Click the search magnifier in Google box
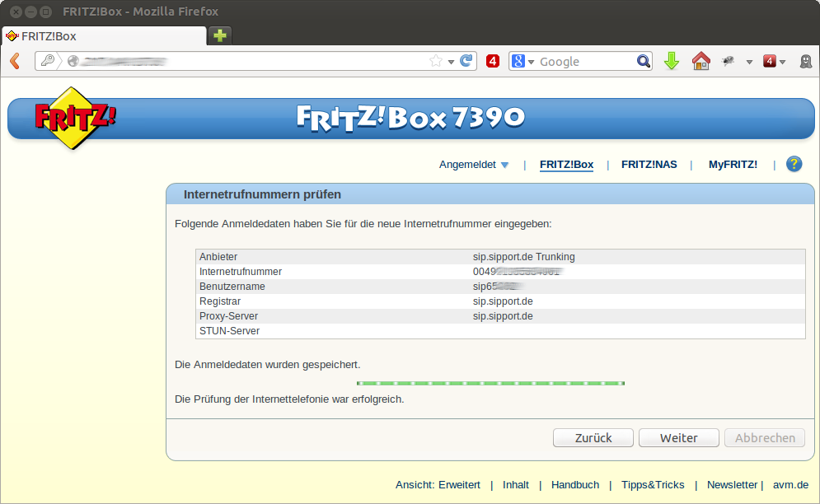Viewport: 820px width, 504px height. tap(644, 61)
